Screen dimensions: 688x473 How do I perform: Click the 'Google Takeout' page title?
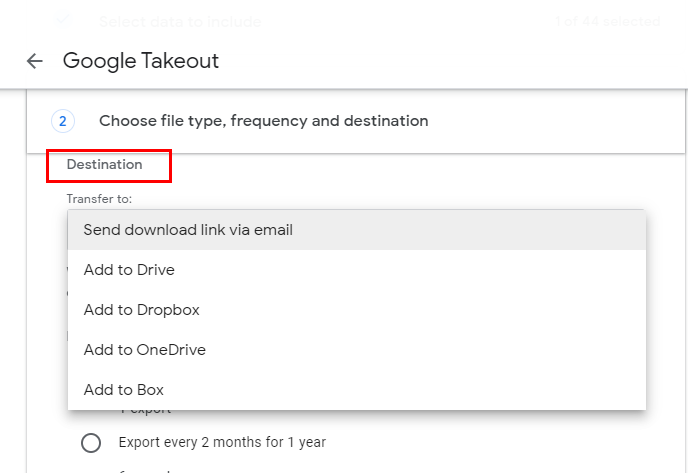coord(141,61)
